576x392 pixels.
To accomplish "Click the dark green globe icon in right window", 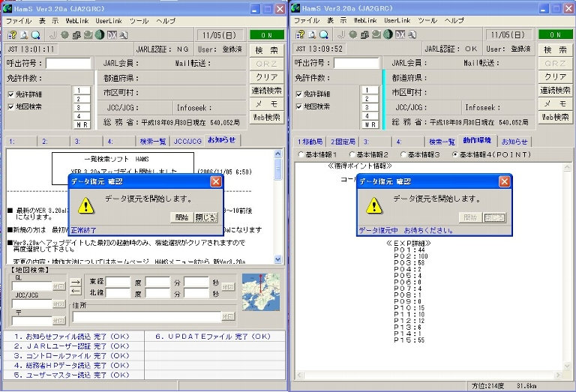I will click(388, 35).
